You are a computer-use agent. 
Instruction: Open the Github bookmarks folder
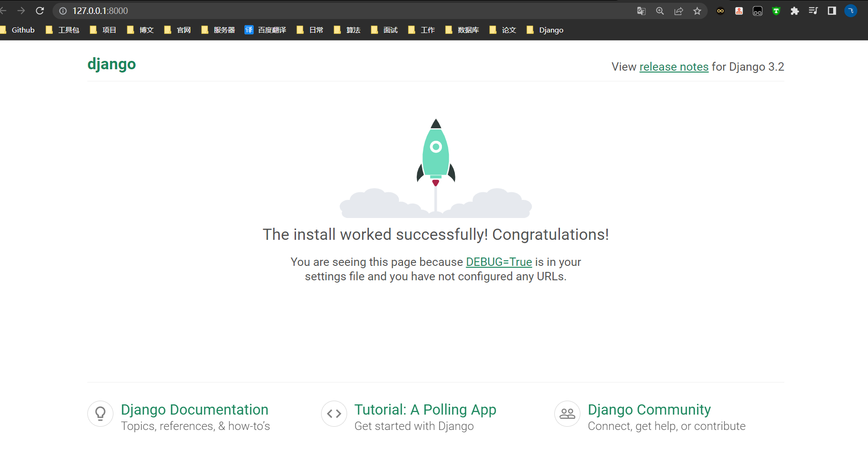coord(18,30)
